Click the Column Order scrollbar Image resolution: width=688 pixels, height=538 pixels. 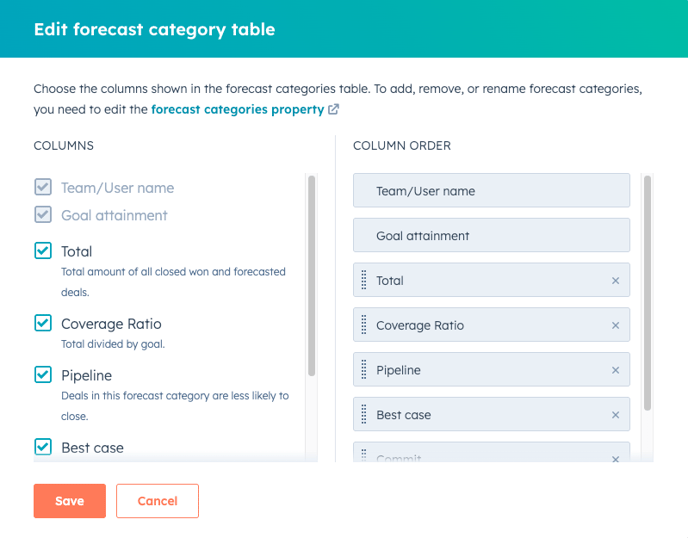coord(647,293)
